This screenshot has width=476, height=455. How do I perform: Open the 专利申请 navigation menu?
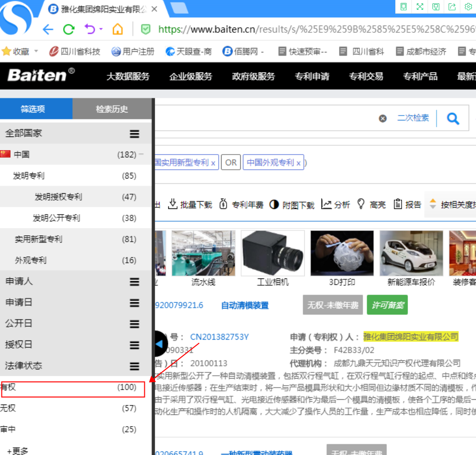312,76
